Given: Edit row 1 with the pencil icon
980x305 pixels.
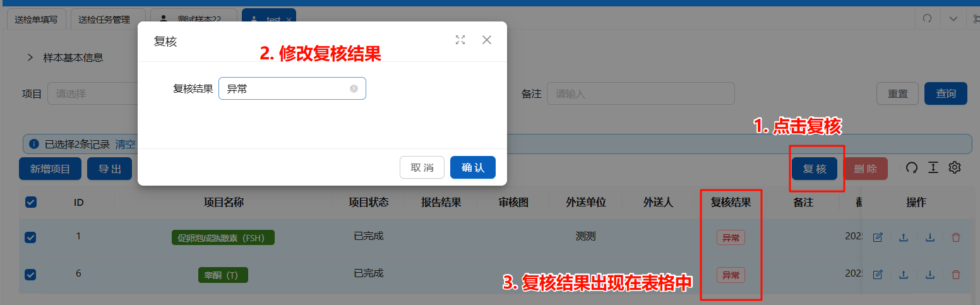Looking at the screenshot, I should coord(877,238).
